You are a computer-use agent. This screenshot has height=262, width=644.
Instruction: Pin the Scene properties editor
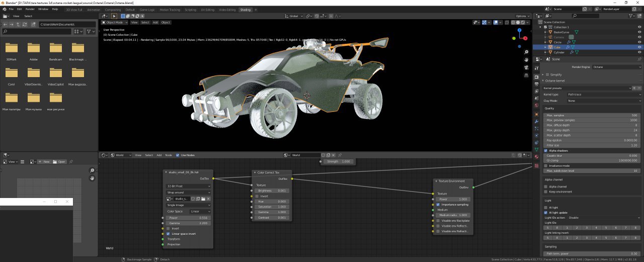coord(639,59)
